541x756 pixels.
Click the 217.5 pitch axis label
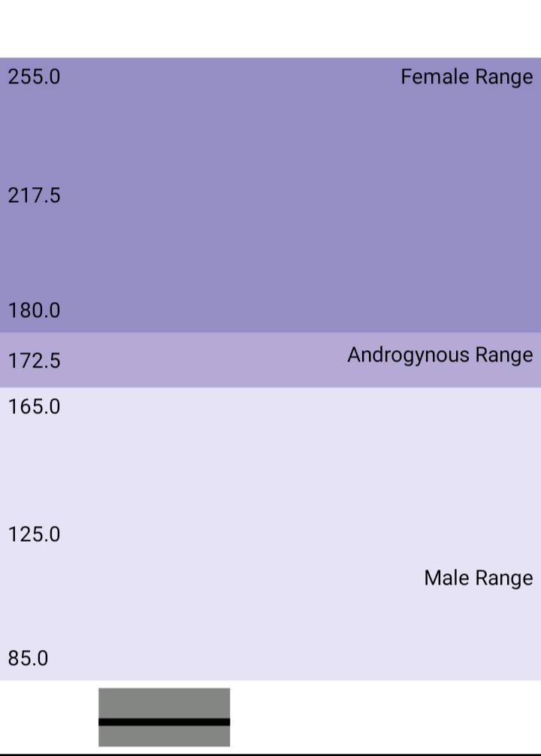[x=34, y=195]
